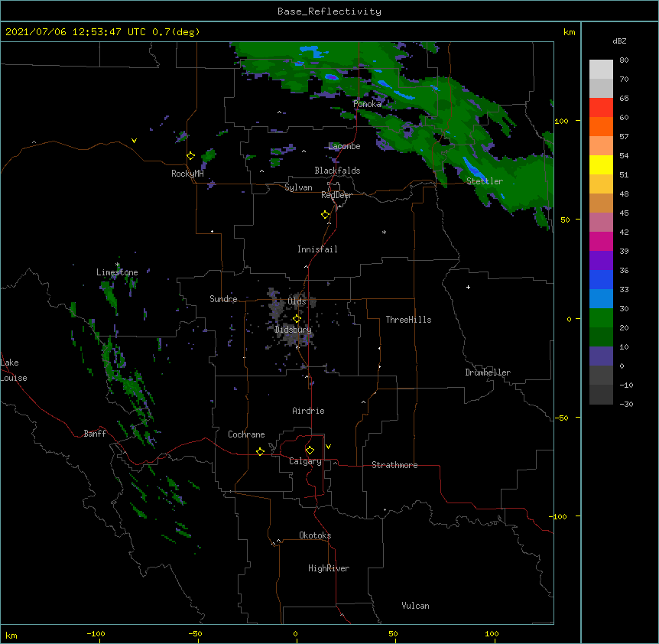This screenshot has width=659, height=644.
Task: Click the yellow V marker east of Calgary
Action: [x=328, y=447]
